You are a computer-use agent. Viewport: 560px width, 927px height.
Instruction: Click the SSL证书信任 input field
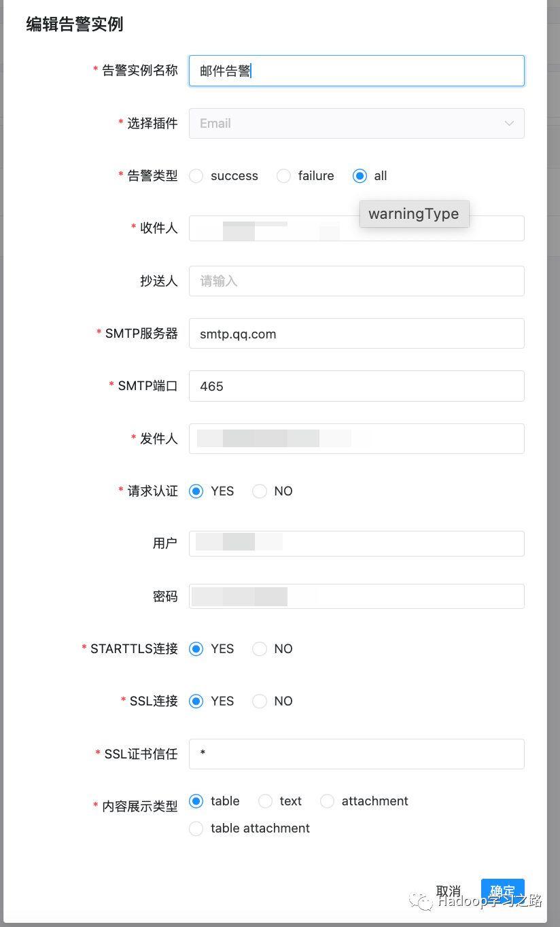tap(356, 754)
